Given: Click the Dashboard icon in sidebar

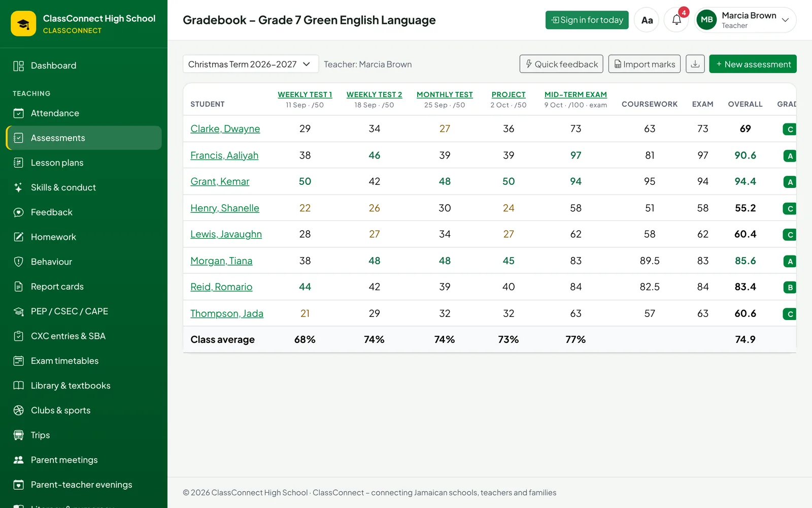Looking at the screenshot, I should 19,66.
